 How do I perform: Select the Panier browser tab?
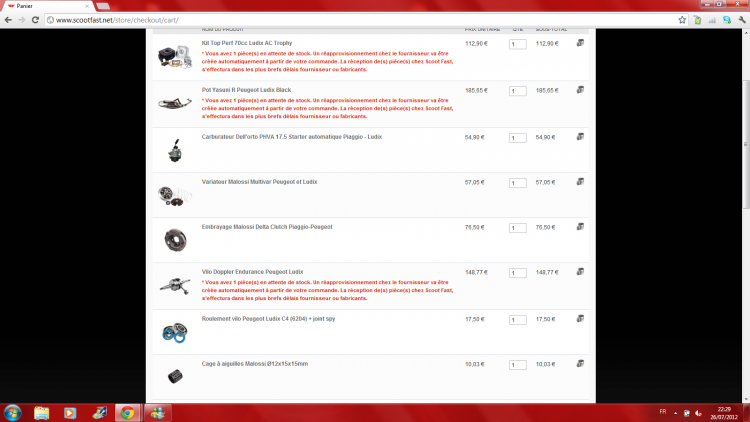click(47, 6)
